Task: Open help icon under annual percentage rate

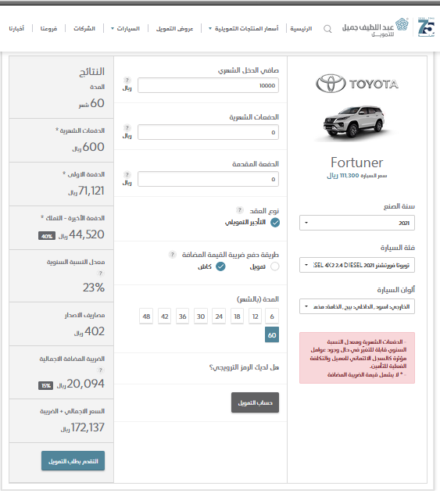Action: point(101,273)
